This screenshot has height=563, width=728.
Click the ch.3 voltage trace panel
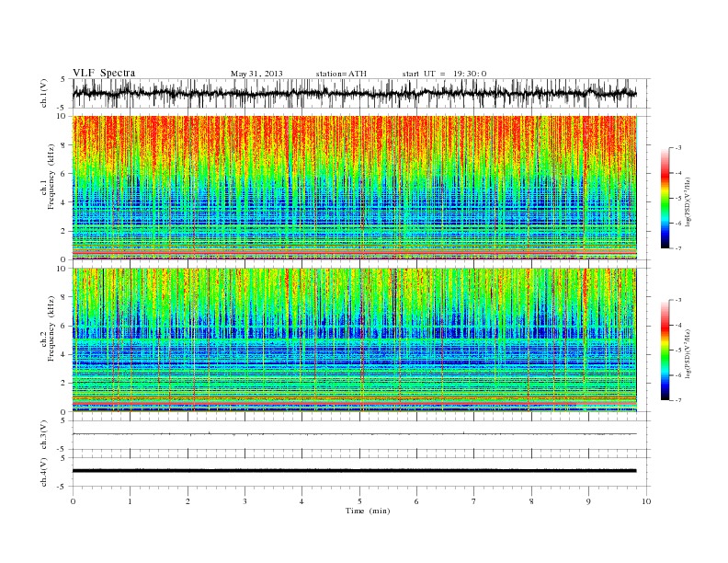point(361,435)
